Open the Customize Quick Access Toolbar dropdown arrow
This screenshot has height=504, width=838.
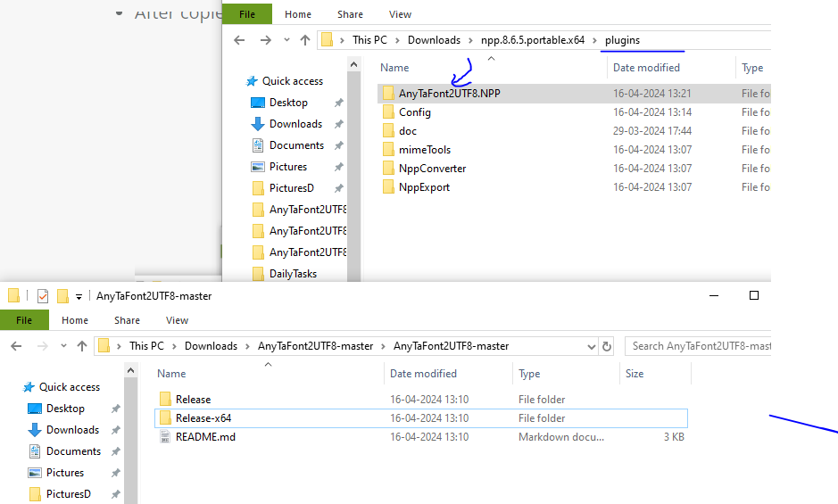coord(79,296)
